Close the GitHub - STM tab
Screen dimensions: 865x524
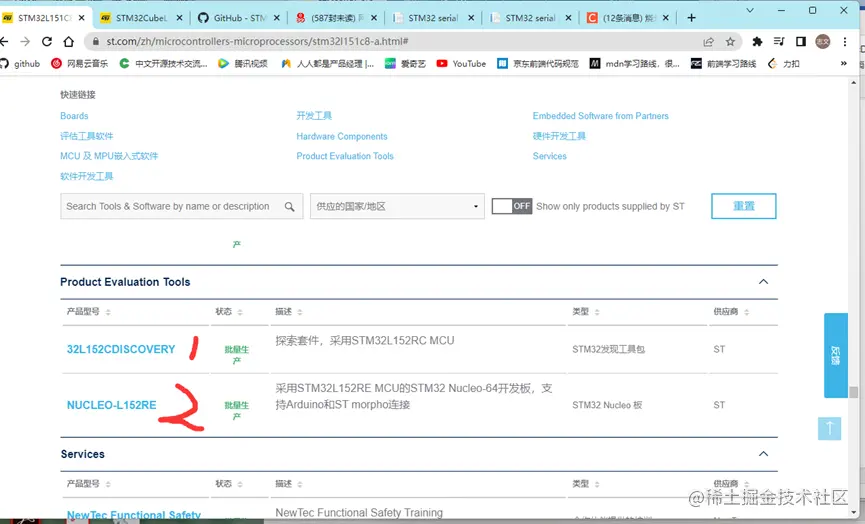[x=276, y=18]
